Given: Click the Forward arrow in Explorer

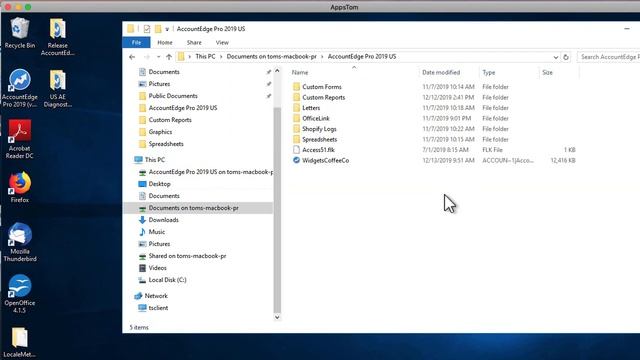Looking at the screenshot, I should coord(147,57).
